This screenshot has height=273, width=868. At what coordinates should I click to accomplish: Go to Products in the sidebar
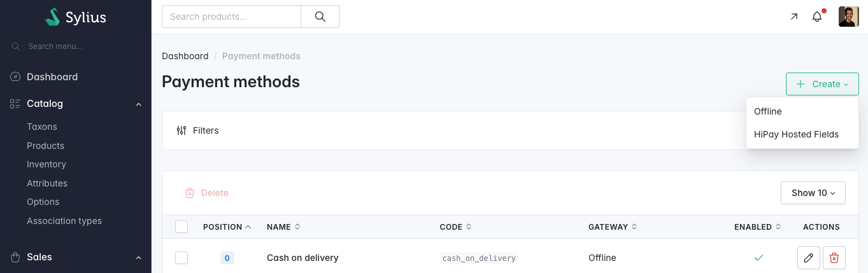click(45, 146)
